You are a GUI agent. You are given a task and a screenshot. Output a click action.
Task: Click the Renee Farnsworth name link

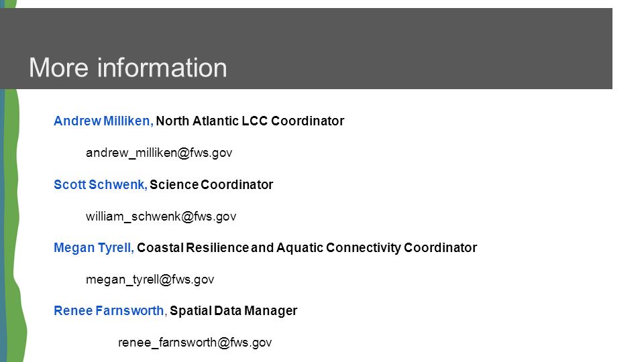(x=109, y=310)
